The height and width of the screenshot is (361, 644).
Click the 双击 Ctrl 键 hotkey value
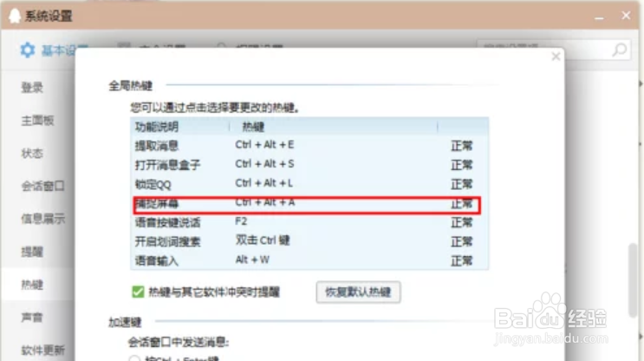click(x=263, y=240)
